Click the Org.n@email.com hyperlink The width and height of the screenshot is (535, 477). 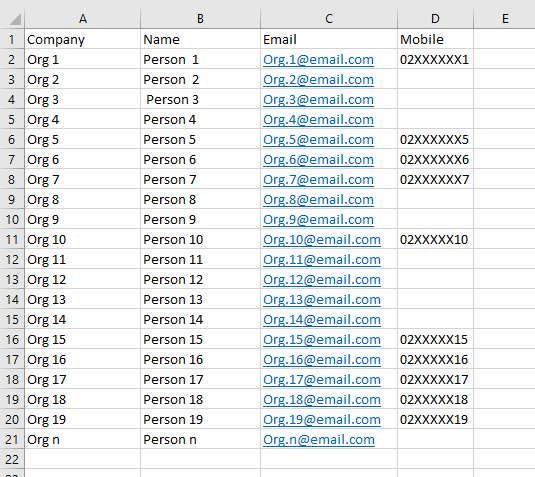click(x=319, y=439)
